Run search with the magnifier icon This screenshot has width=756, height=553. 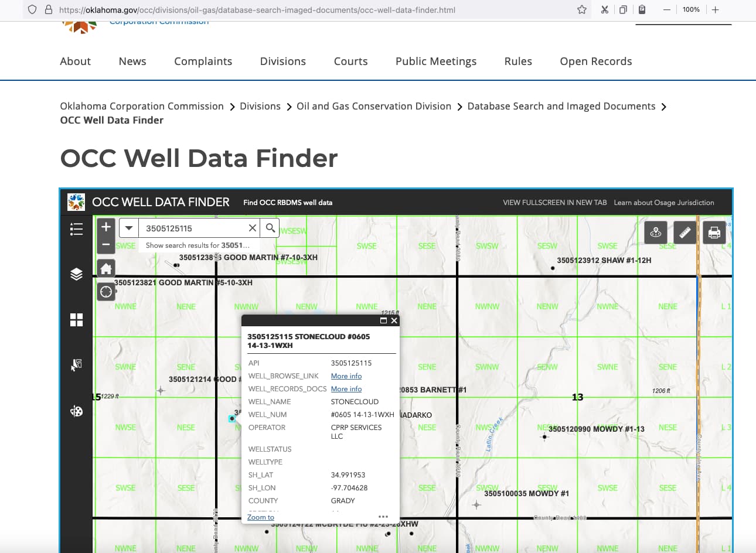click(270, 228)
